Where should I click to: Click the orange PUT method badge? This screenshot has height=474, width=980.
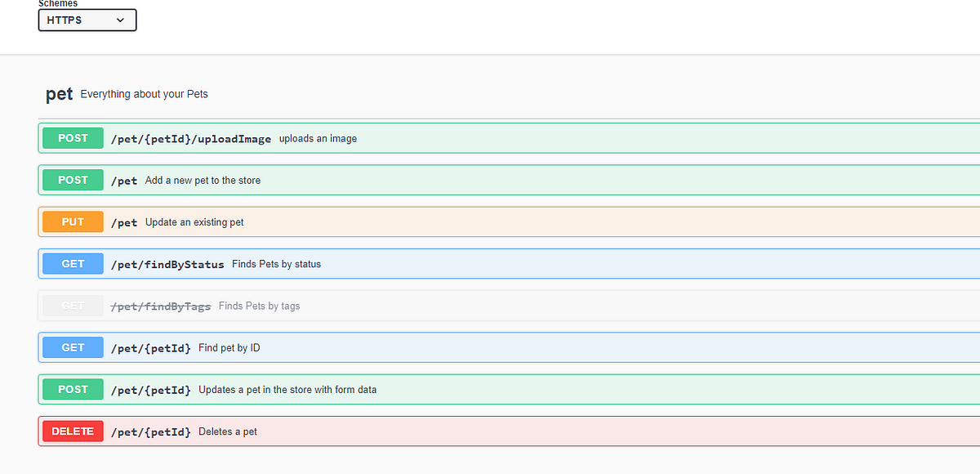point(72,221)
